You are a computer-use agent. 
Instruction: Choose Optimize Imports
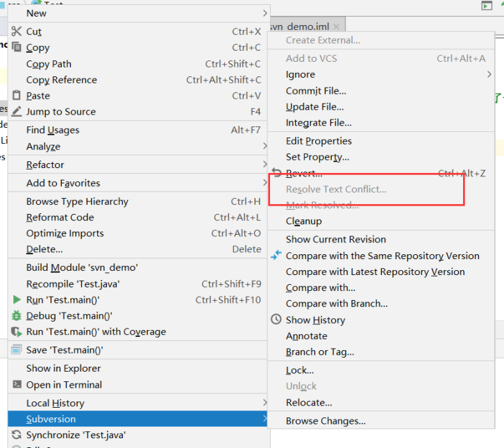click(x=137, y=233)
